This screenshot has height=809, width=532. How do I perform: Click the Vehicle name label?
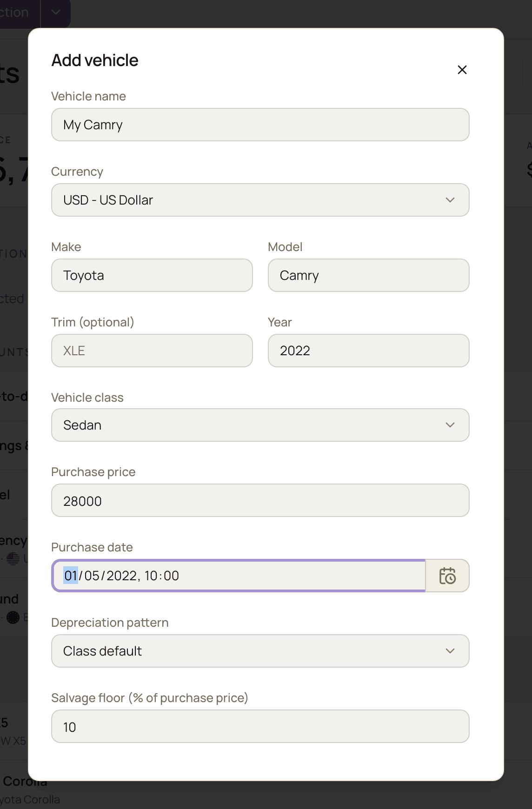click(x=88, y=96)
